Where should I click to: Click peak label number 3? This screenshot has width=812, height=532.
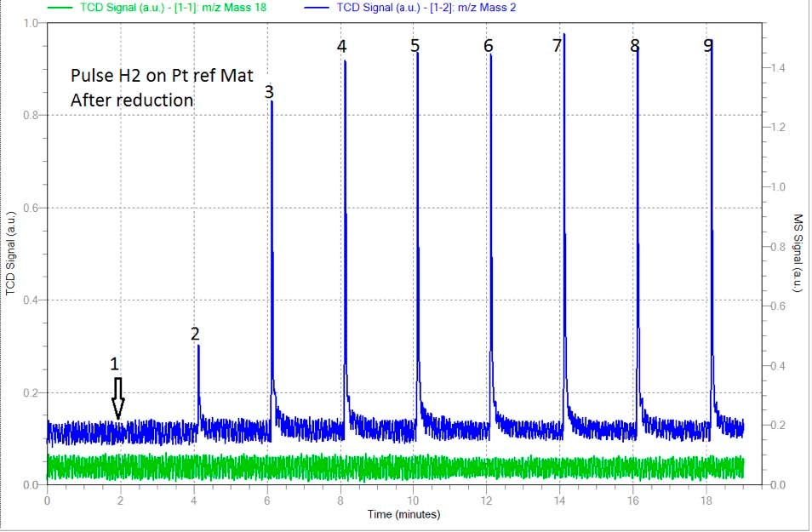[269, 92]
